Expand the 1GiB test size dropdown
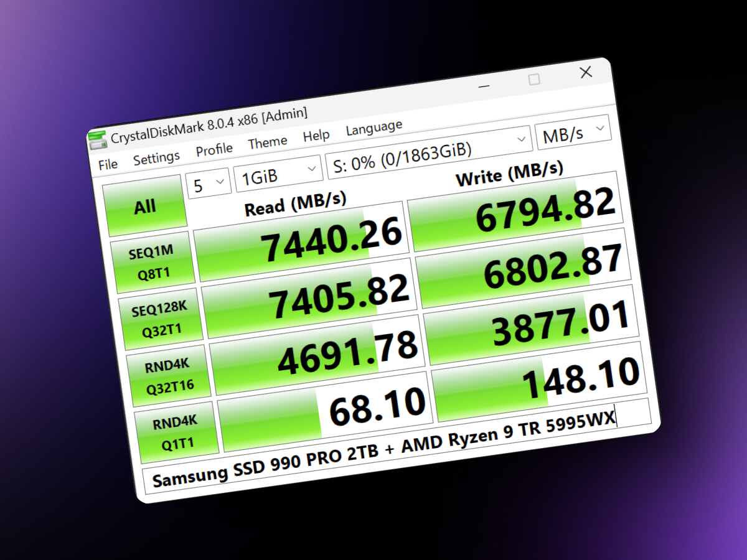This screenshot has width=747, height=560. click(x=278, y=174)
